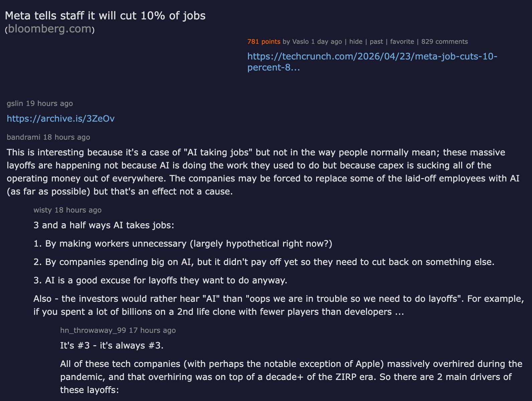View bandrami's user profile
The height and width of the screenshot is (401, 532).
click(23, 137)
